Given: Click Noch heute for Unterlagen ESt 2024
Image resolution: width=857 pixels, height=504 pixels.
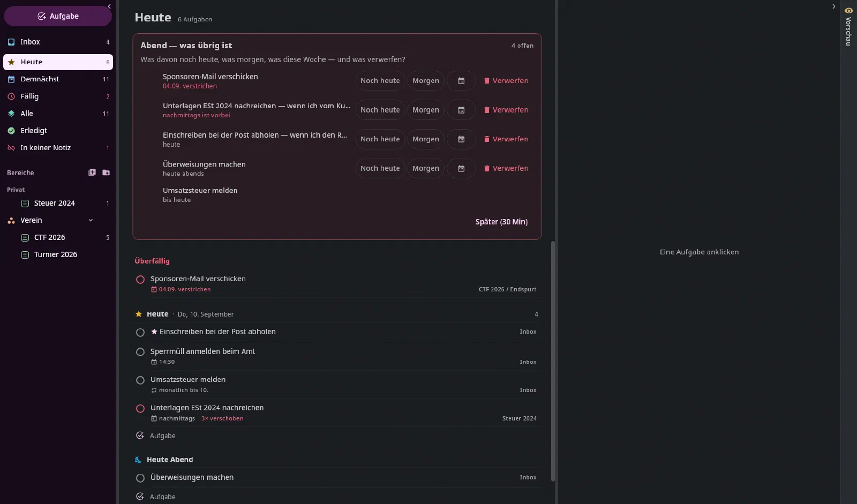Looking at the screenshot, I should 380,110.
